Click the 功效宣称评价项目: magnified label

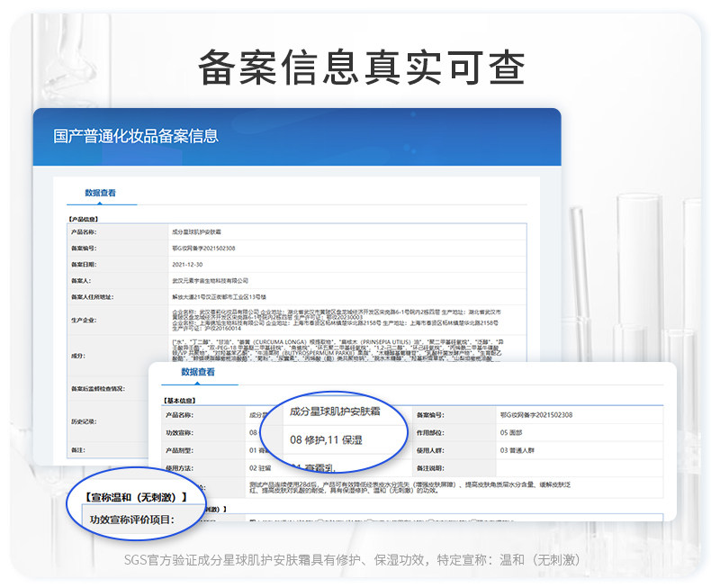132,520
